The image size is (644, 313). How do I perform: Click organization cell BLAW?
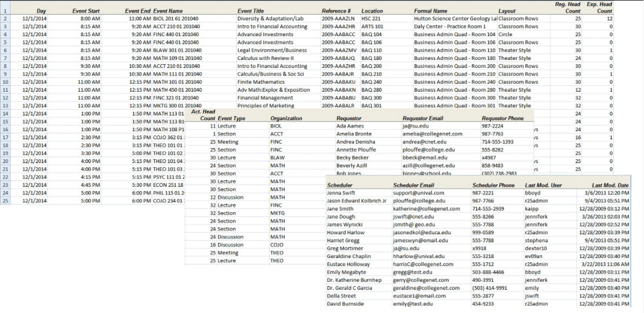click(x=277, y=158)
